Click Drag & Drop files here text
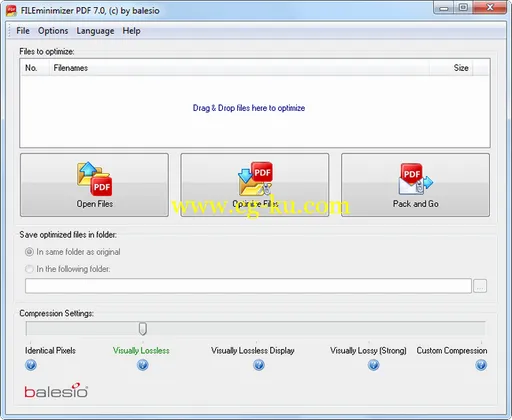 tap(249, 108)
